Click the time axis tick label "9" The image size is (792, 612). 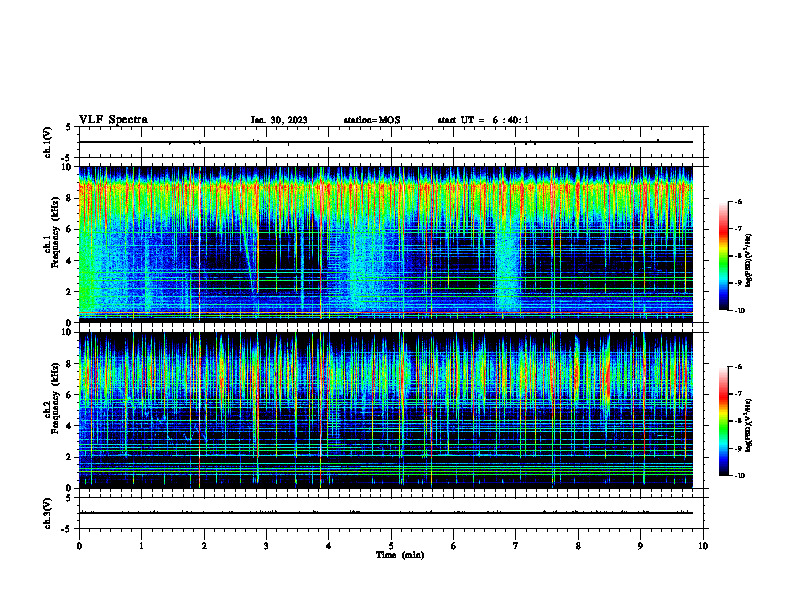point(640,546)
